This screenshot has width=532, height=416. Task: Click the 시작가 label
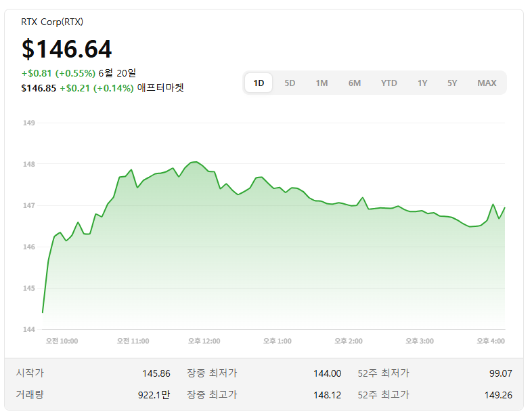(30, 373)
